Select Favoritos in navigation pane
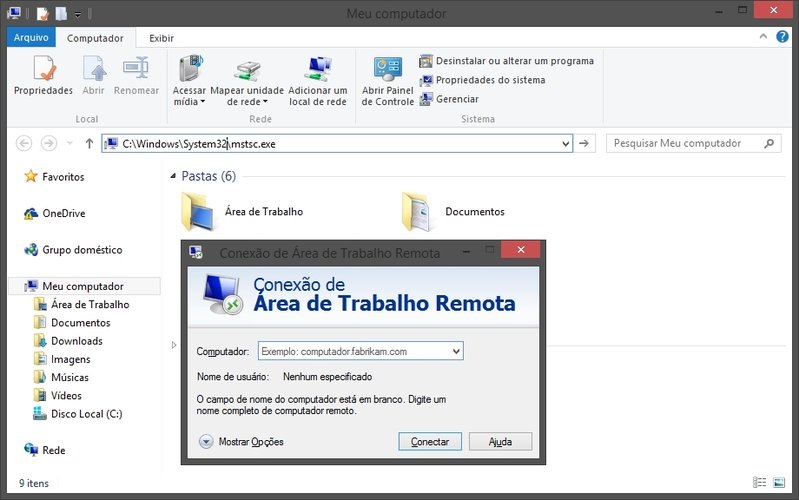799x500 pixels. click(55, 177)
